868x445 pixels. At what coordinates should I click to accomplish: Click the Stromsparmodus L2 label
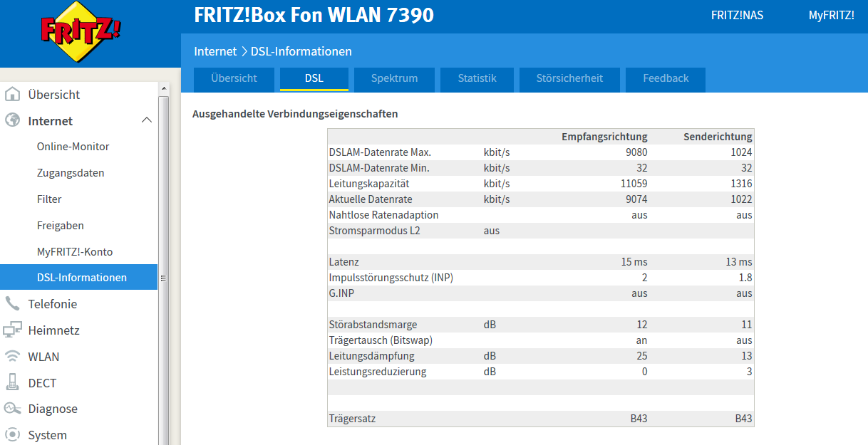[x=373, y=231]
